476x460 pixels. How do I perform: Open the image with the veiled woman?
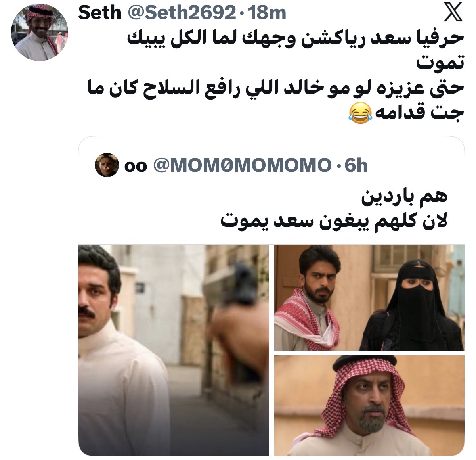coord(369,297)
